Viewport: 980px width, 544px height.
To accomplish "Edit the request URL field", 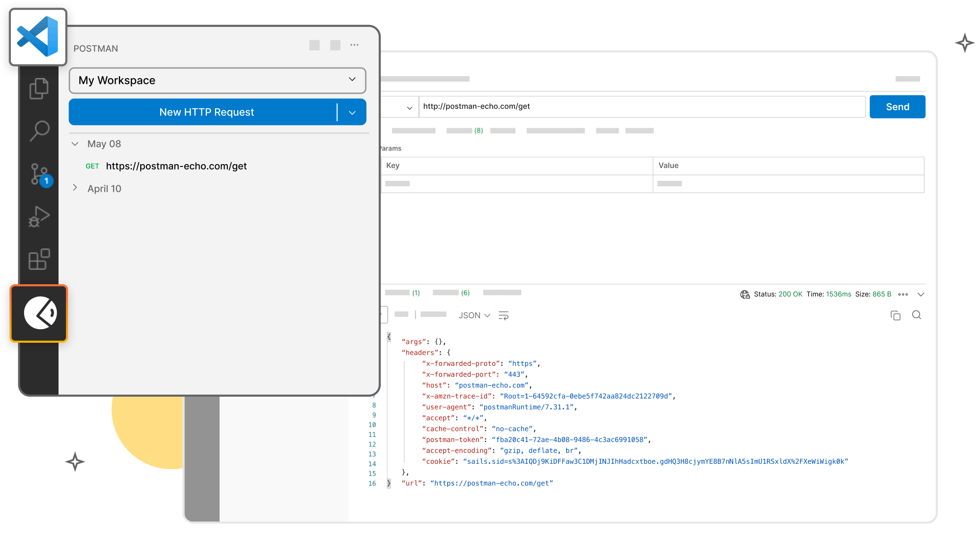I will [642, 107].
